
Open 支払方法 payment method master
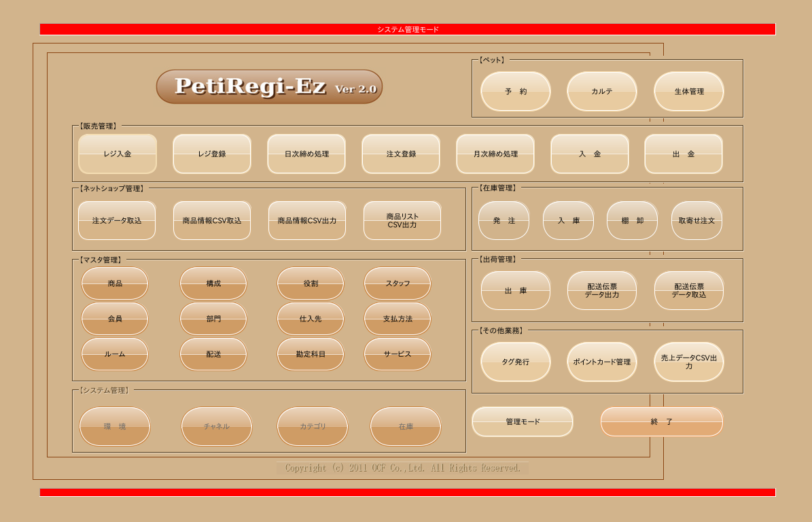(x=398, y=319)
